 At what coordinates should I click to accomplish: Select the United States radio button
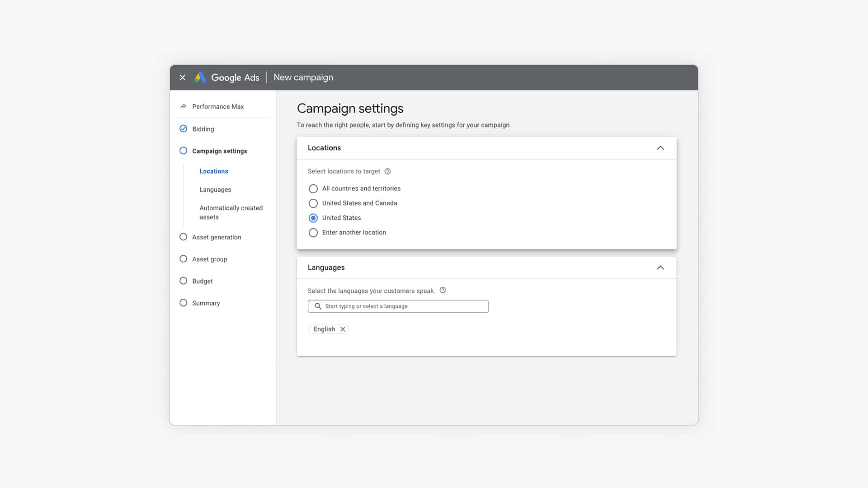313,218
